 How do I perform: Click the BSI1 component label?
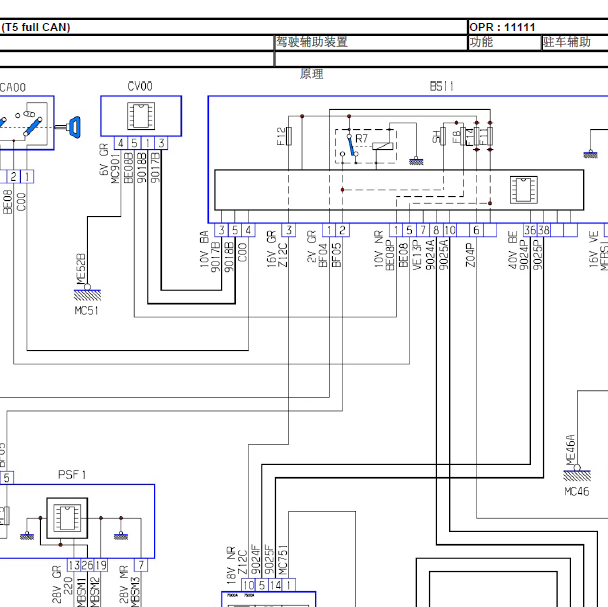click(x=442, y=86)
